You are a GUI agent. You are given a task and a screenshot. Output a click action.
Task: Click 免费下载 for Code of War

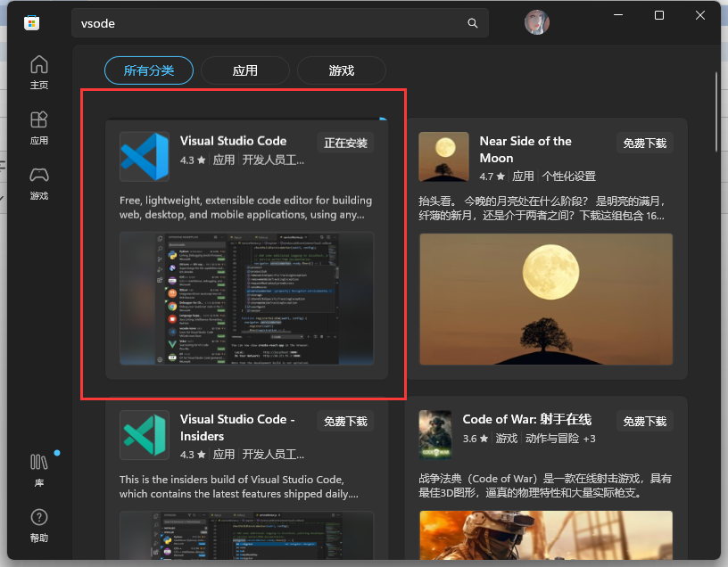tap(644, 422)
